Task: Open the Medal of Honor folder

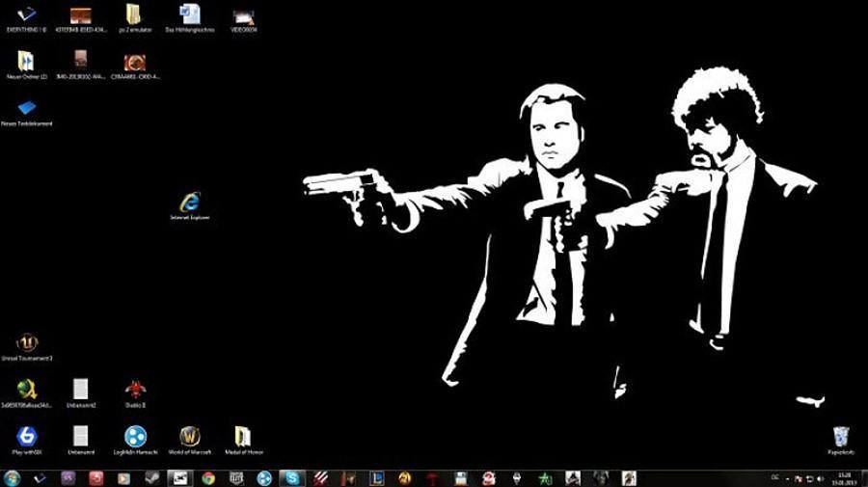Action: (x=243, y=437)
